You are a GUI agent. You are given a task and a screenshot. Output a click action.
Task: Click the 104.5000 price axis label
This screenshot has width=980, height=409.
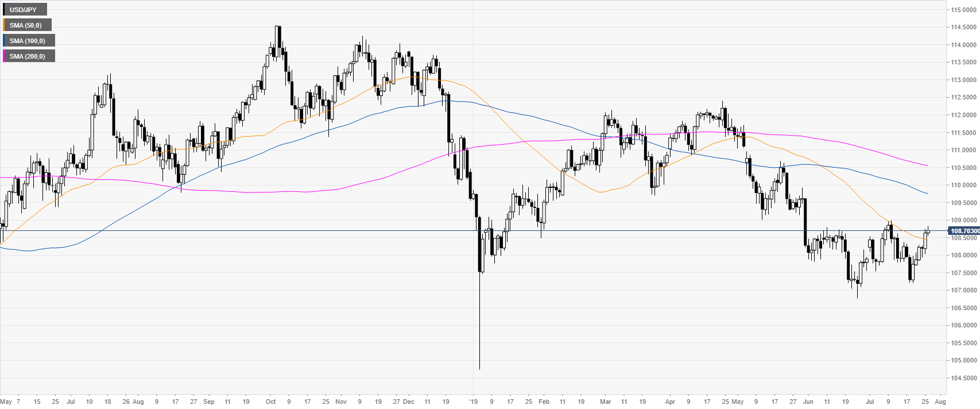click(x=964, y=378)
